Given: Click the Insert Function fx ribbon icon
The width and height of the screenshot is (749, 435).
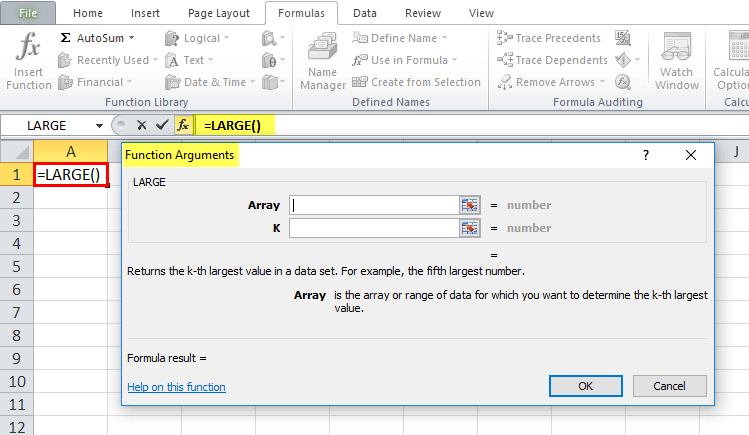Looking at the screenshot, I should (29, 47).
